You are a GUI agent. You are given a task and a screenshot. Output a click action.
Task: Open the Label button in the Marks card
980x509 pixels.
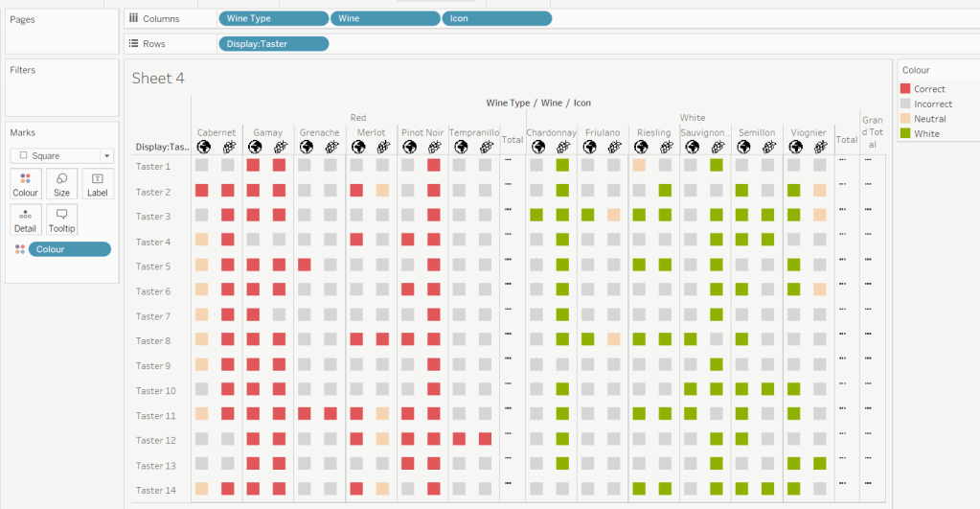click(x=97, y=184)
